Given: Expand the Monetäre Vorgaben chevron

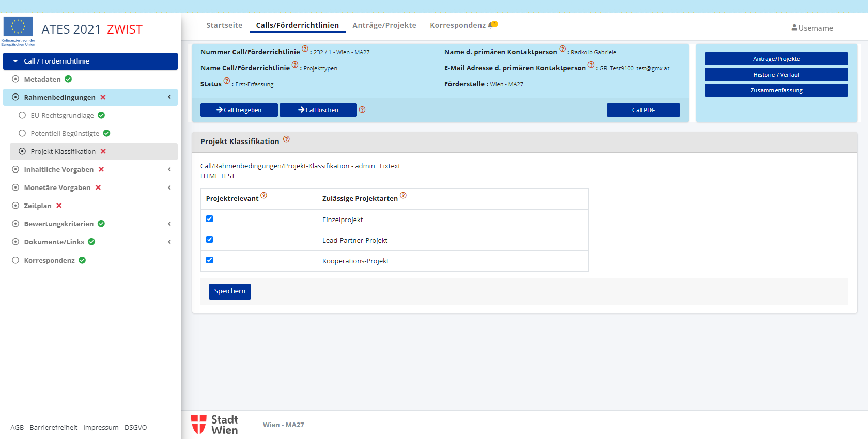Looking at the screenshot, I should [169, 187].
